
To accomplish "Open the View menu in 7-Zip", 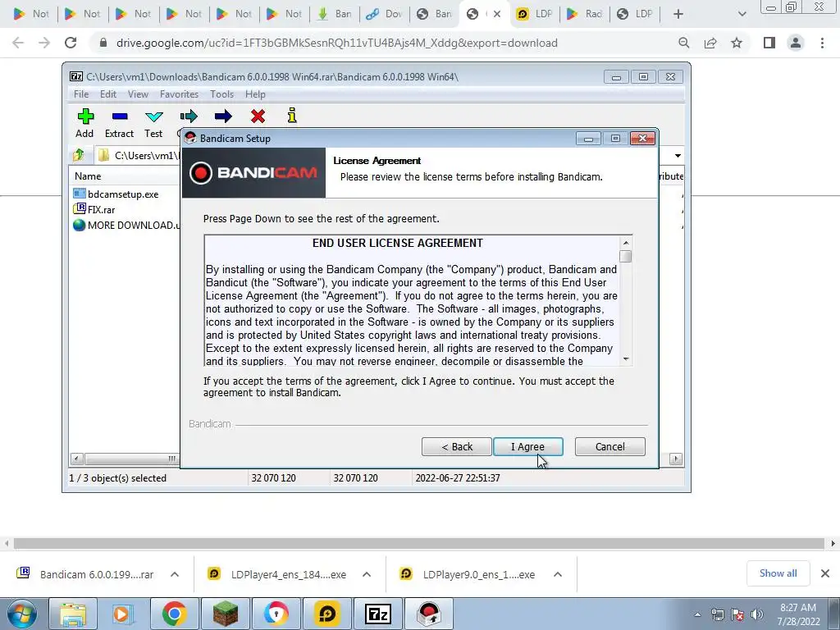I will pyautogui.click(x=138, y=94).
